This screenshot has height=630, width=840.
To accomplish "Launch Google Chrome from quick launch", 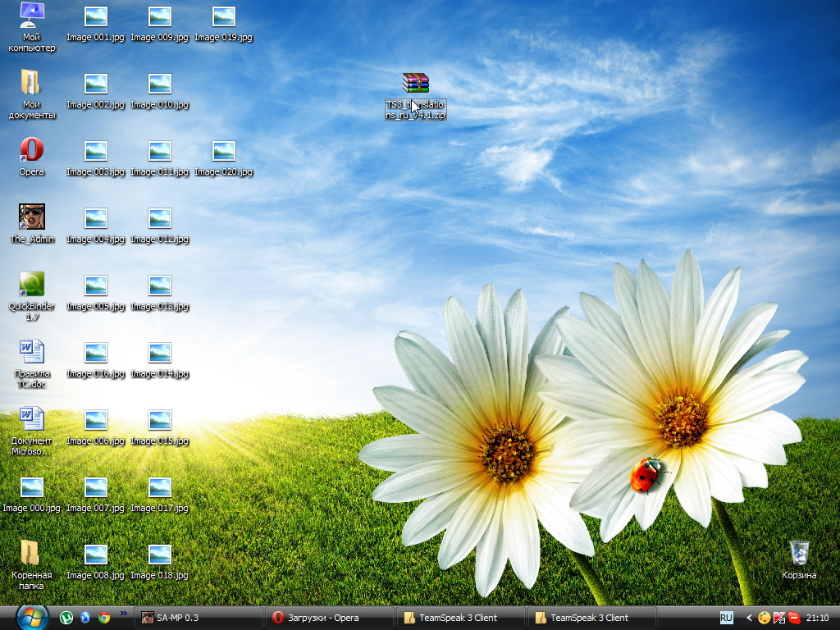I will (104, 618).
